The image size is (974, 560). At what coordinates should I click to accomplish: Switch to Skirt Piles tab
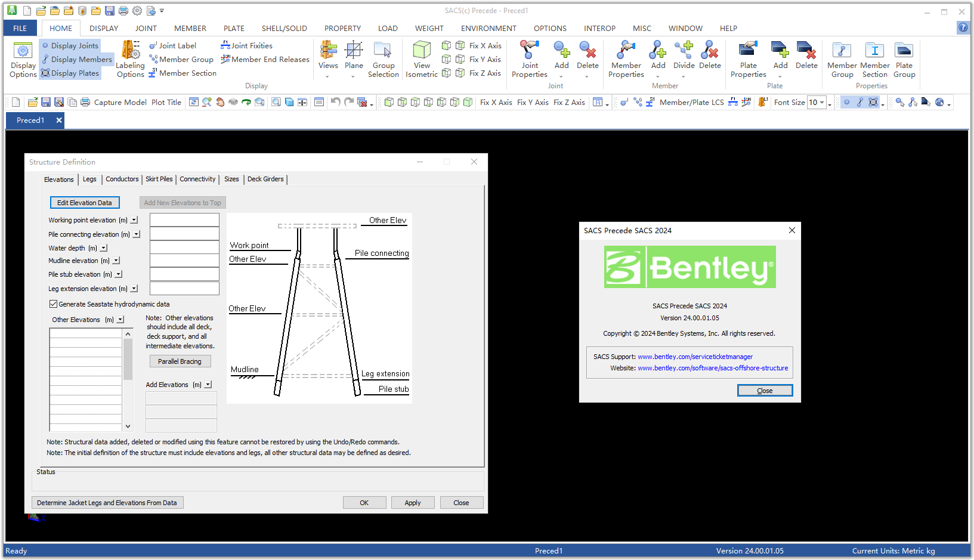[159, 179]
